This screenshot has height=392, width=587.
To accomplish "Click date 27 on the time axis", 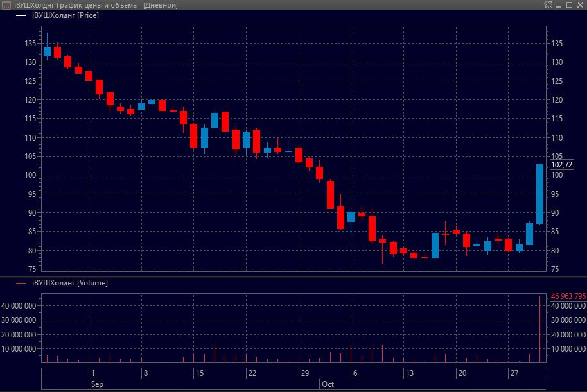I will 514,373.
